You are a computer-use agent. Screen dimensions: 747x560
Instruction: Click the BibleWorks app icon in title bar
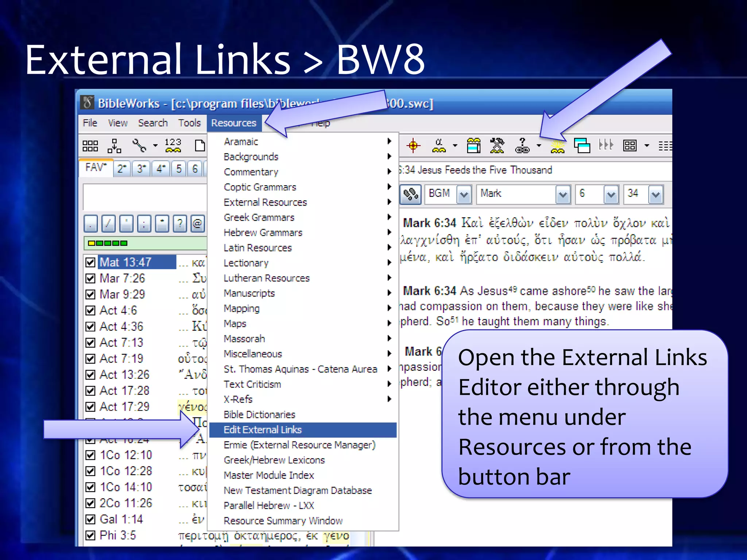pos(87,102)
